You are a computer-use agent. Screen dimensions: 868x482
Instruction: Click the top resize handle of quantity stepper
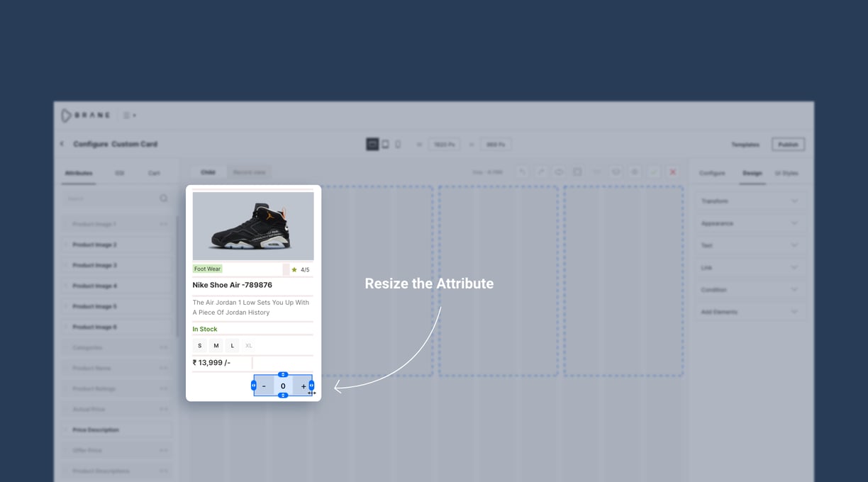(283, 374)
